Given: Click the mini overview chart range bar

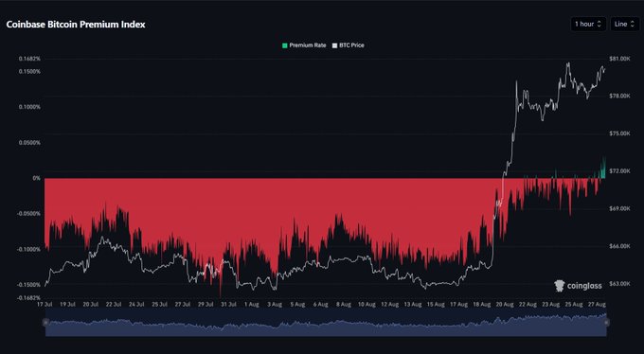Looking at the screenshot, I should pyautogui.click(x=326, y=323).
